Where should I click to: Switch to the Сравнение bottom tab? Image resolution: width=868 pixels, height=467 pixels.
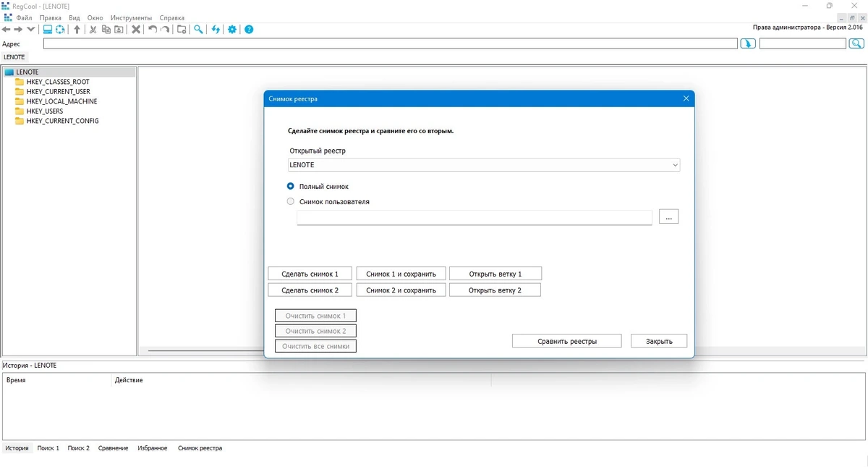pyautogui.click(x=113, y=448)
